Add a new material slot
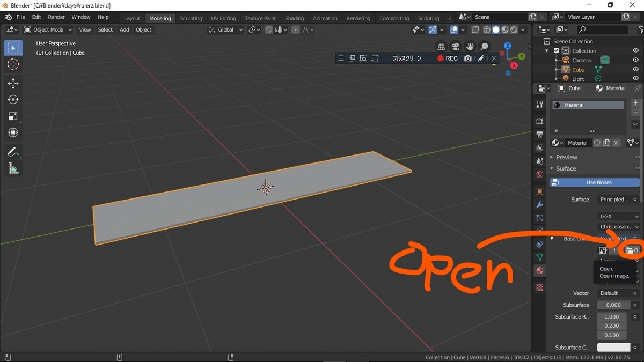The height and width of the screenshot is (362, 644). pos(636,102)
